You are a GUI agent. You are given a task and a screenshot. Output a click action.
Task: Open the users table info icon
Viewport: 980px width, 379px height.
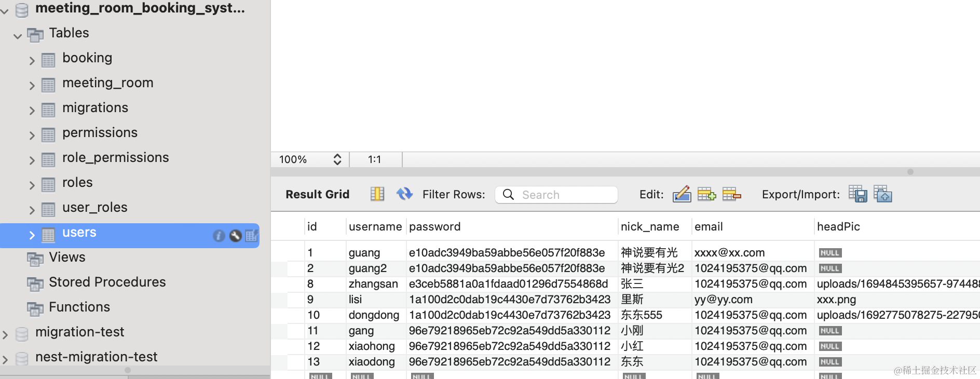coord(219,236)
